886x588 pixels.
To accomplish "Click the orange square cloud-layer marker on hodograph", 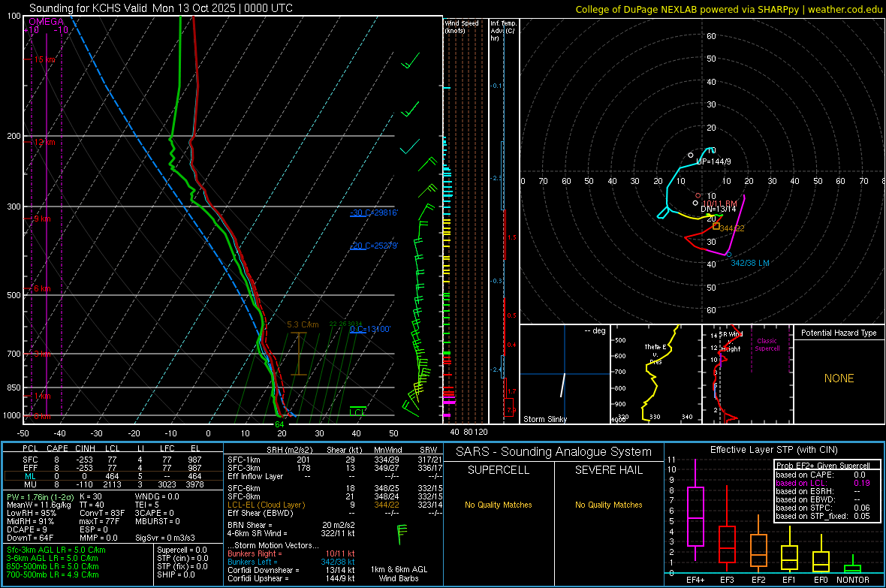I will click(x=716, y=226).
